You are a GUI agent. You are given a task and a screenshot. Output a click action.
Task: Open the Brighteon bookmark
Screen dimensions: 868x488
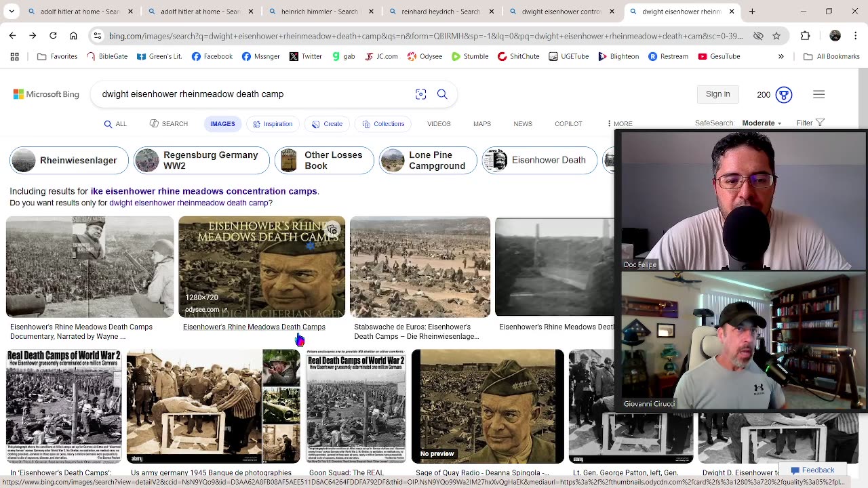(x=618, y=56)
